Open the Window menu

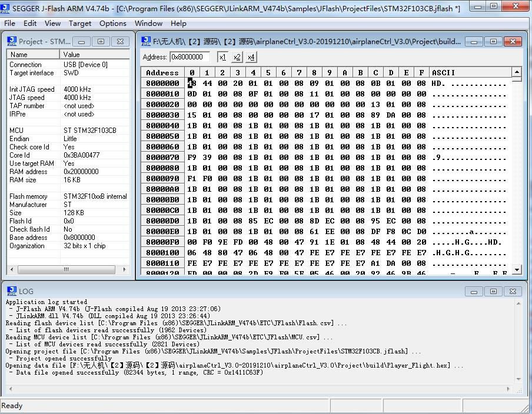tap(149, 24)
